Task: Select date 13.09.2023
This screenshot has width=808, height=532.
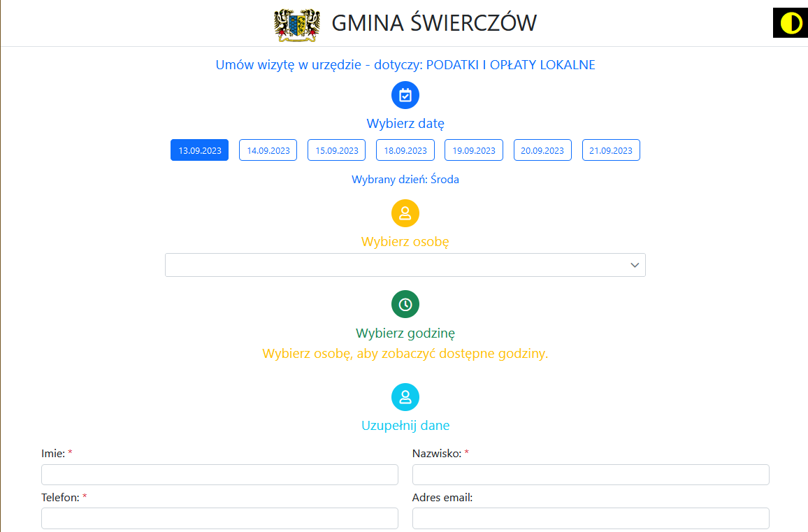Action: (x=199, y=150)
